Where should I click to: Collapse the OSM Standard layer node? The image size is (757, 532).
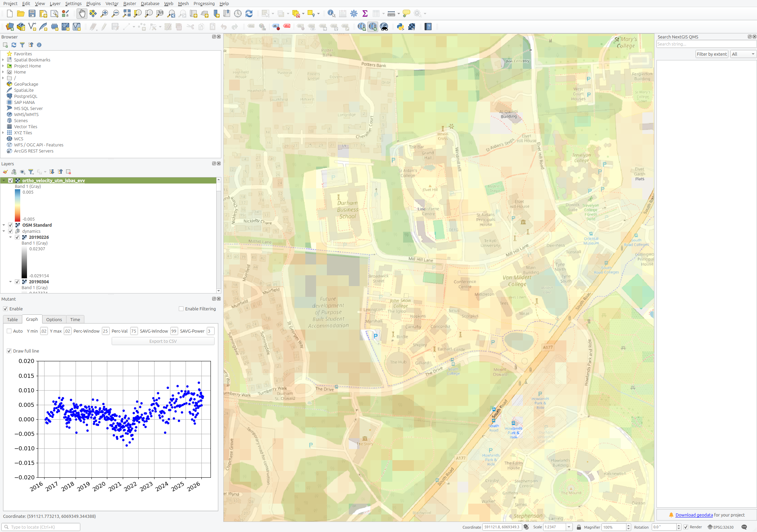pos(4,225)
